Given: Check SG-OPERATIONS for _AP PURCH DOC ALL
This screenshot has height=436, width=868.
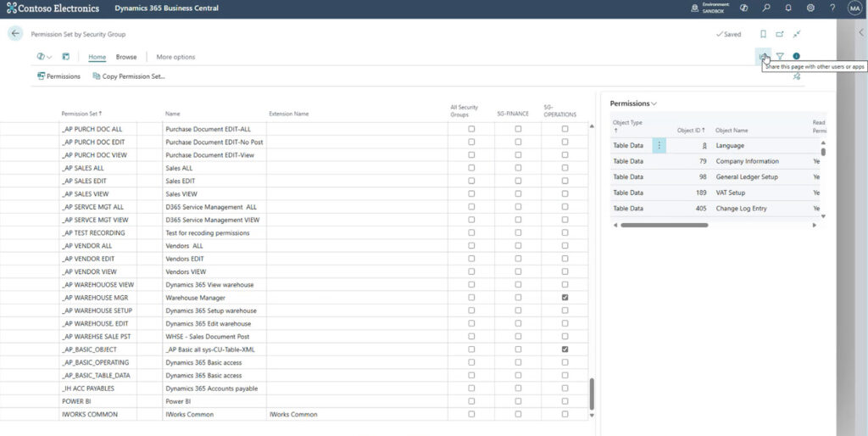Looking at the screenshot, I should coord(565,129).
